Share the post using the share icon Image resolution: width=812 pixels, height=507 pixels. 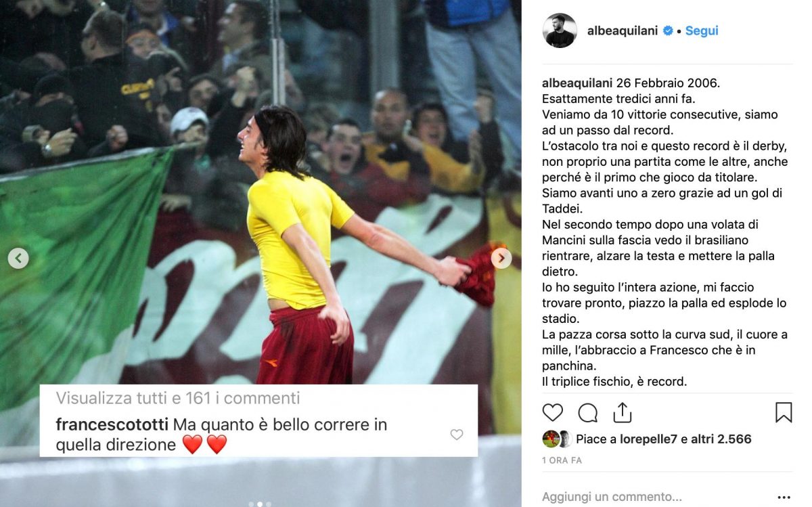click(622, 412)
